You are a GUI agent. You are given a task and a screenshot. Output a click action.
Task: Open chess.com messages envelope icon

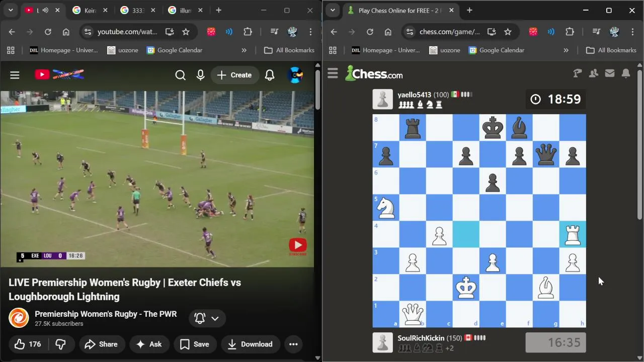[x=610, y=73]
